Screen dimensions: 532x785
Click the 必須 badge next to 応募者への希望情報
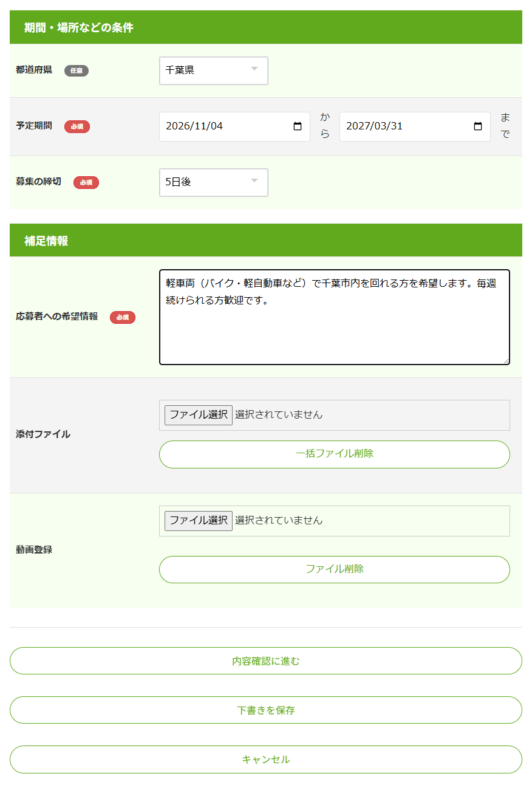tap(123, 317)
